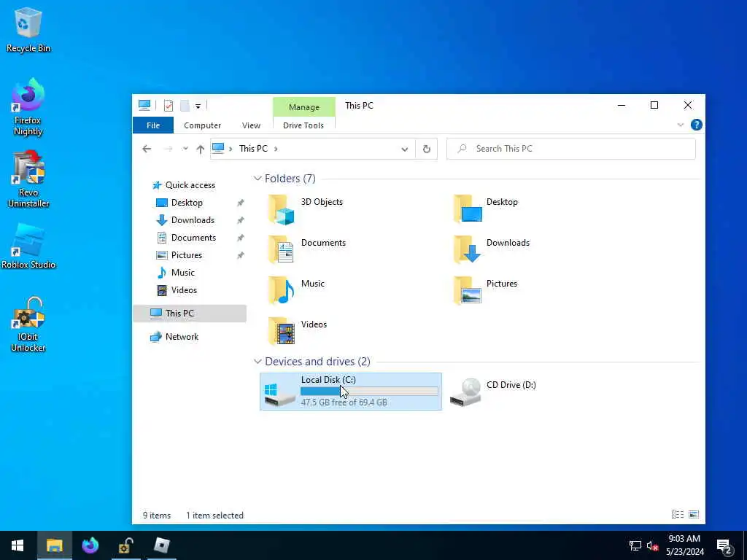Open Roblox Studio from the taskbar

[162, 545]
